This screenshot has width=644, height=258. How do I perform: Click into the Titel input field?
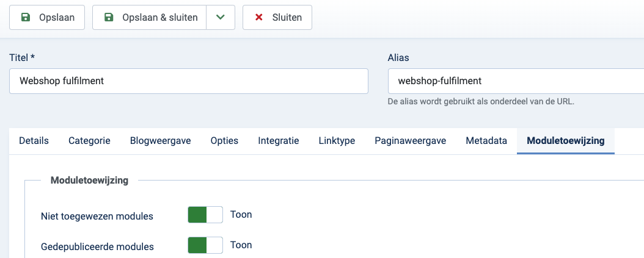point(189,81)
